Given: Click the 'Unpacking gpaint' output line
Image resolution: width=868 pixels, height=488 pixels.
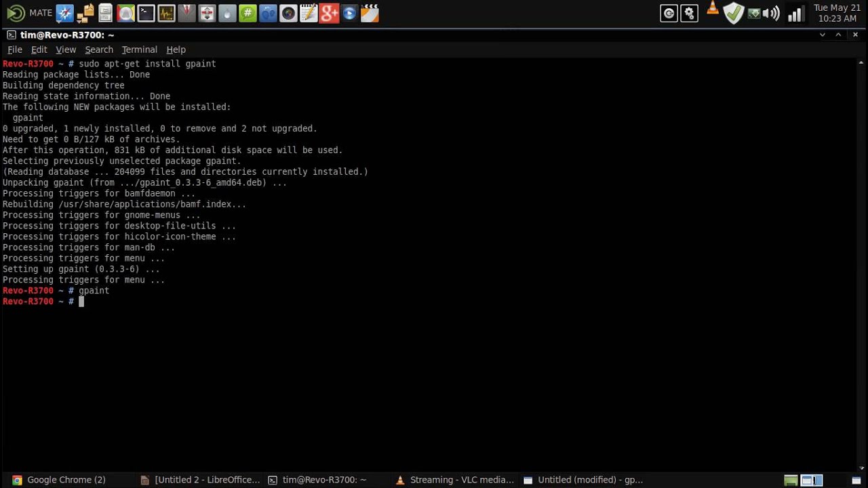Looking at the screenshot, I should coord(144,182).
